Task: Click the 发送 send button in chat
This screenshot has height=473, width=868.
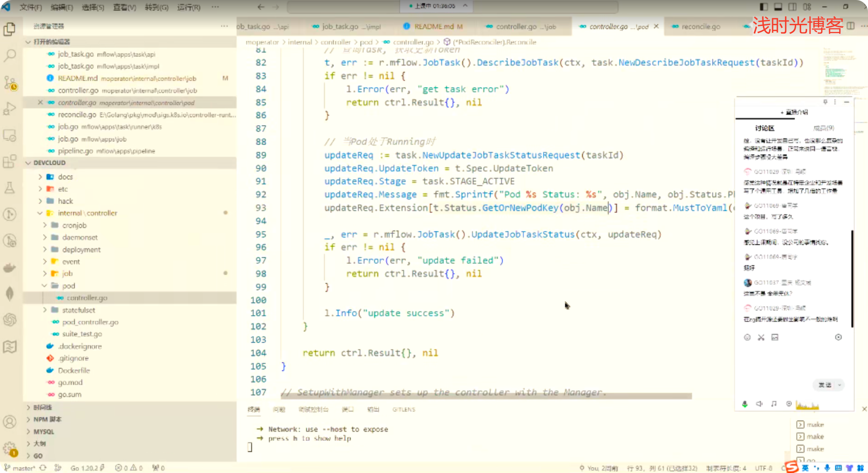Action: point(824,385)
